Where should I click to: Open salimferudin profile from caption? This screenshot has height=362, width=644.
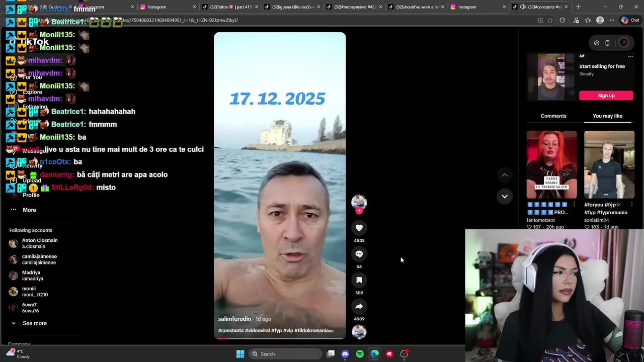pyautogui.click(x=234, y=319)
